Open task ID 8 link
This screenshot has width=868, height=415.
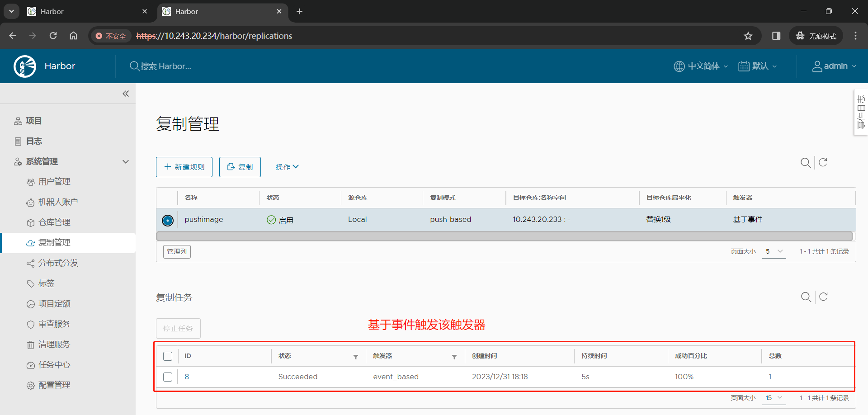[x=187, y=377]
